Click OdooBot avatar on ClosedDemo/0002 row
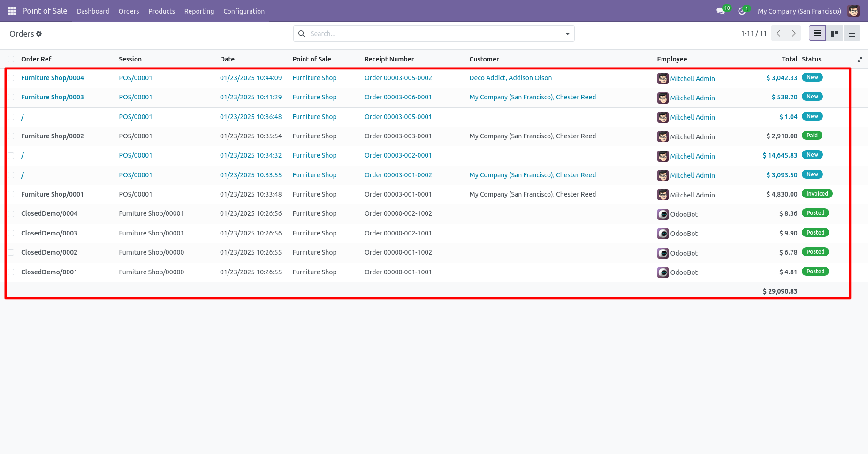This screenshot has height=454, width=868. click(662, 253)
